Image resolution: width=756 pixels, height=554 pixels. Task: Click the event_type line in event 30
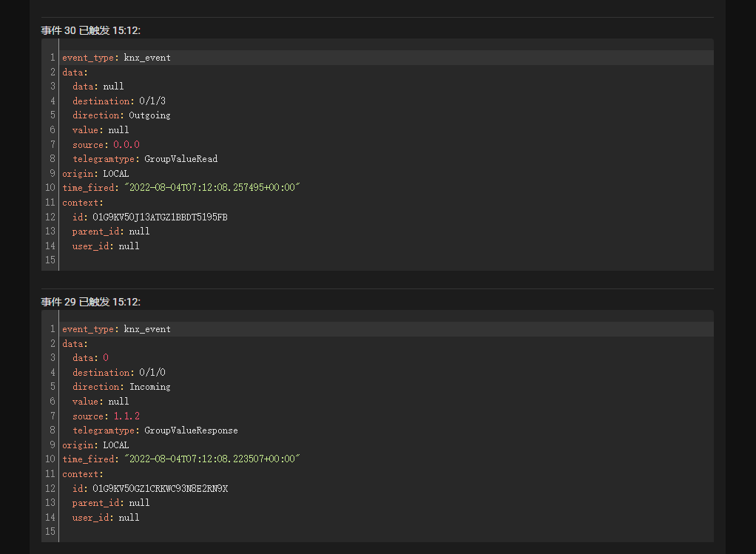tap(116, 58)
